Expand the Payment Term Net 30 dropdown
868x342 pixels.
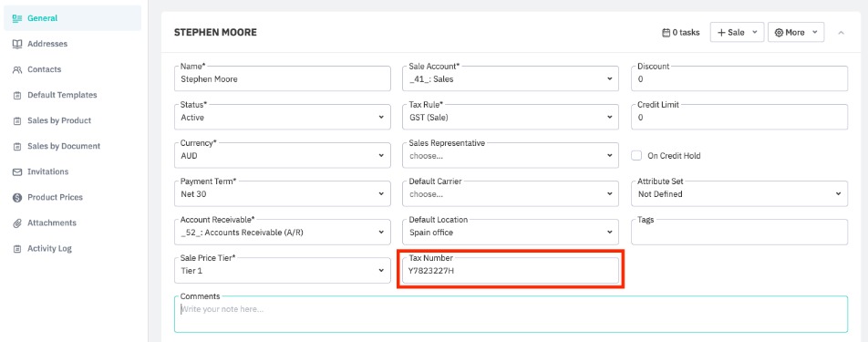[283, 194]
